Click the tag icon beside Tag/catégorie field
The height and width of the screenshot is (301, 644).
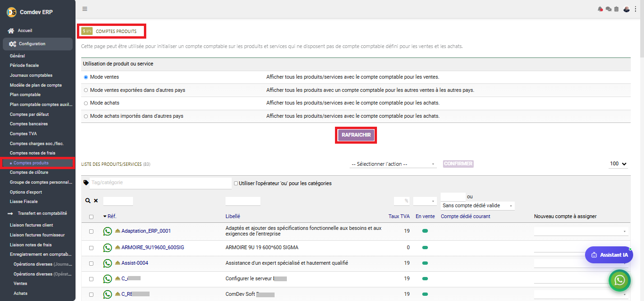[86, 183]
